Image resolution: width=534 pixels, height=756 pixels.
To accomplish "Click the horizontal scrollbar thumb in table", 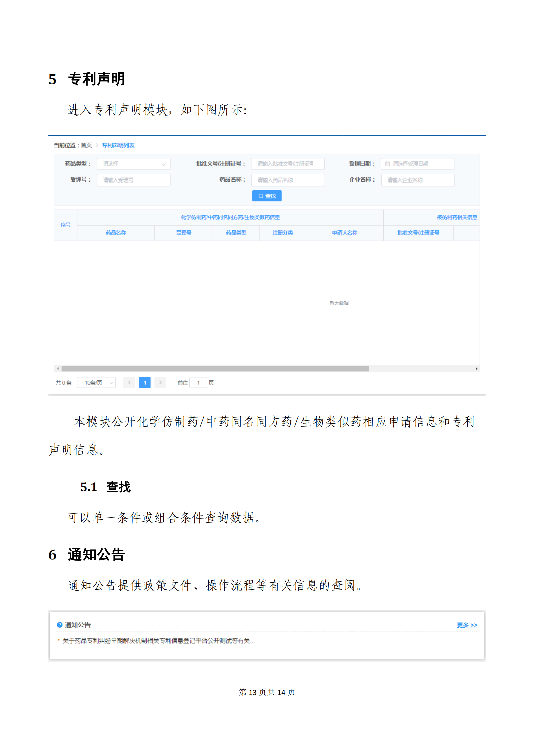I will [215, 369].
